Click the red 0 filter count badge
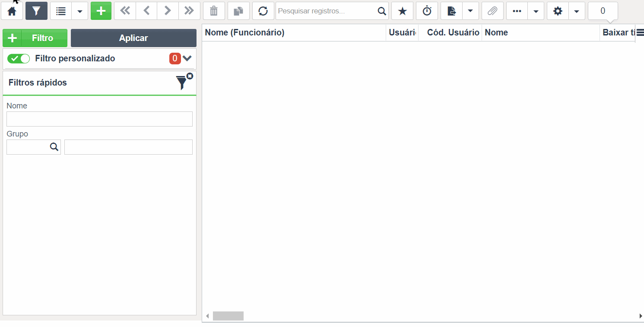The height and width of the screenshot is (327, 644). click(x=175, y=59)
